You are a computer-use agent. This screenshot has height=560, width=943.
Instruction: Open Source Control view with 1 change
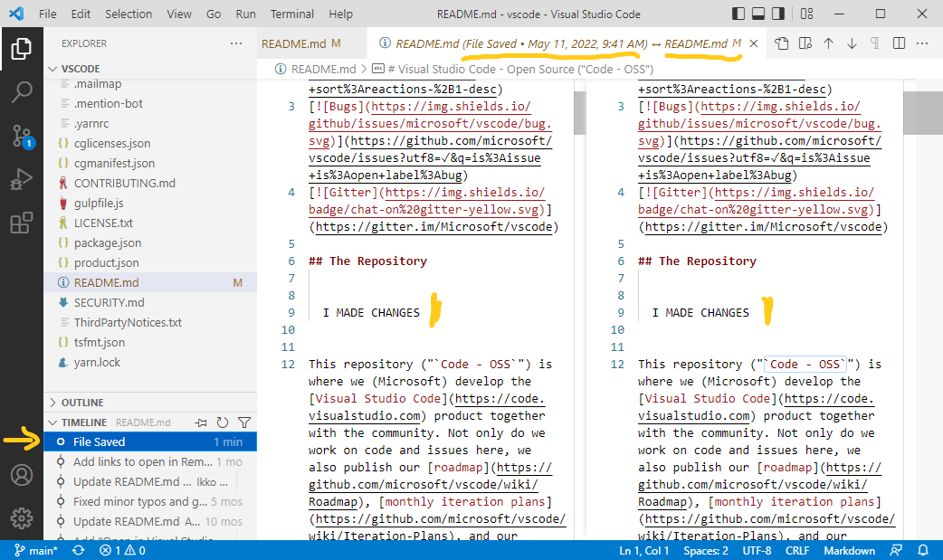[x=22, y=137]
